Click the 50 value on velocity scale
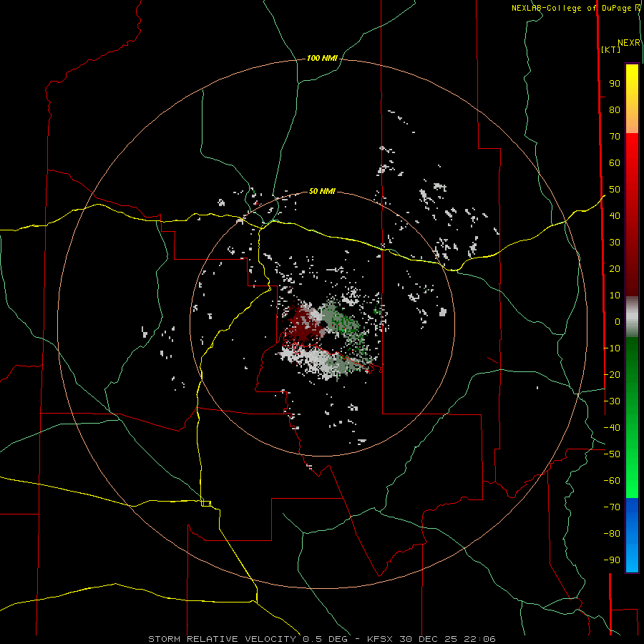The image size is (644, 644). 615,190
